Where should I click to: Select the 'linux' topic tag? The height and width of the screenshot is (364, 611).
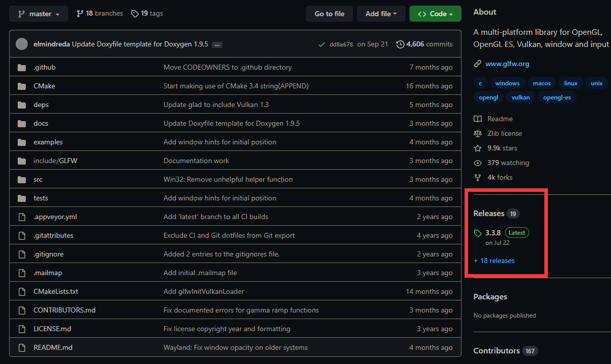click(x=571, y=83)
